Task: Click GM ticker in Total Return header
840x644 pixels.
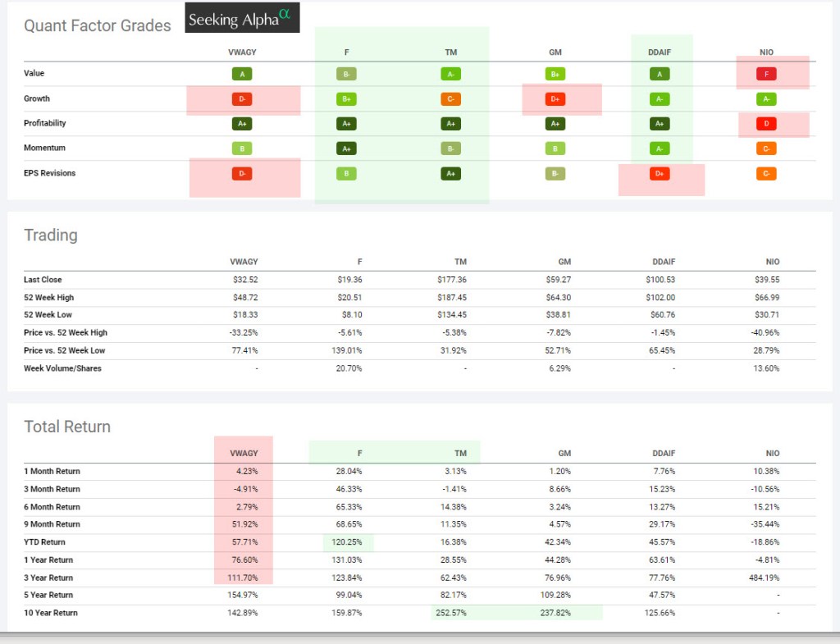Action: (564, 453)
